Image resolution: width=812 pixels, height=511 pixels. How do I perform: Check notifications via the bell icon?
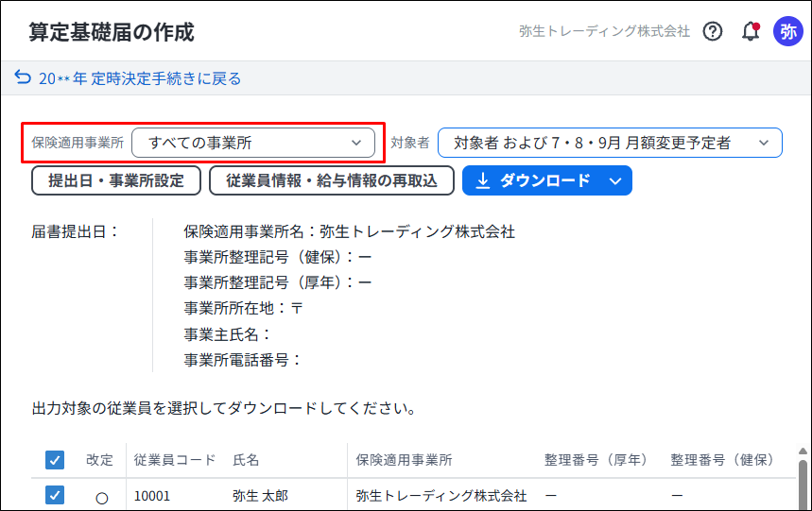tap(751, 31)
